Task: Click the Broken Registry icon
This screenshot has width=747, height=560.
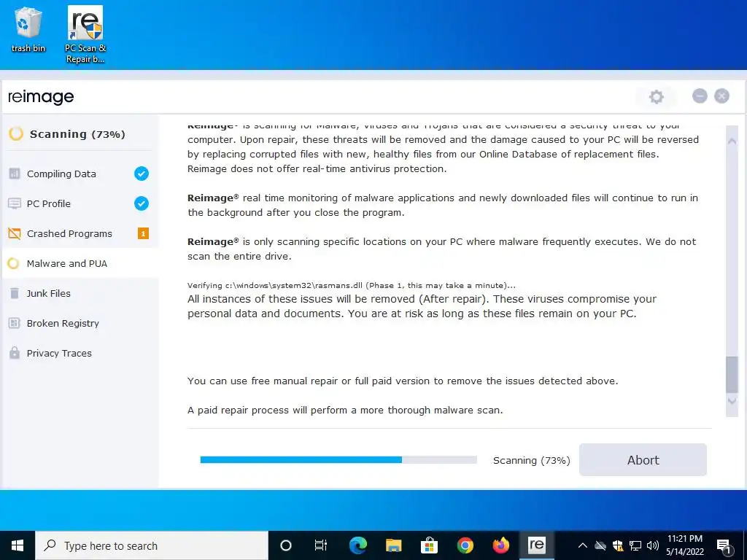Action: [x=15, y=323]
